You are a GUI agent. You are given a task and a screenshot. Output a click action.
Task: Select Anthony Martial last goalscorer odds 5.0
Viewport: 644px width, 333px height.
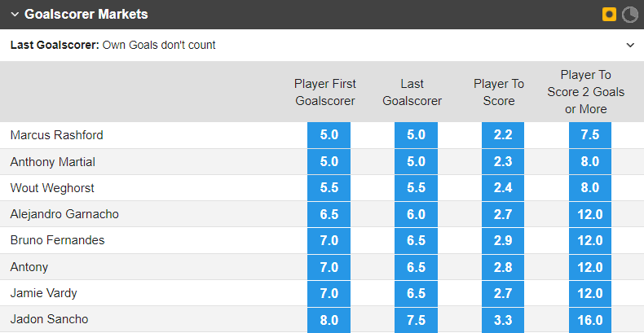pyautogui.click(x=416, y=162)
